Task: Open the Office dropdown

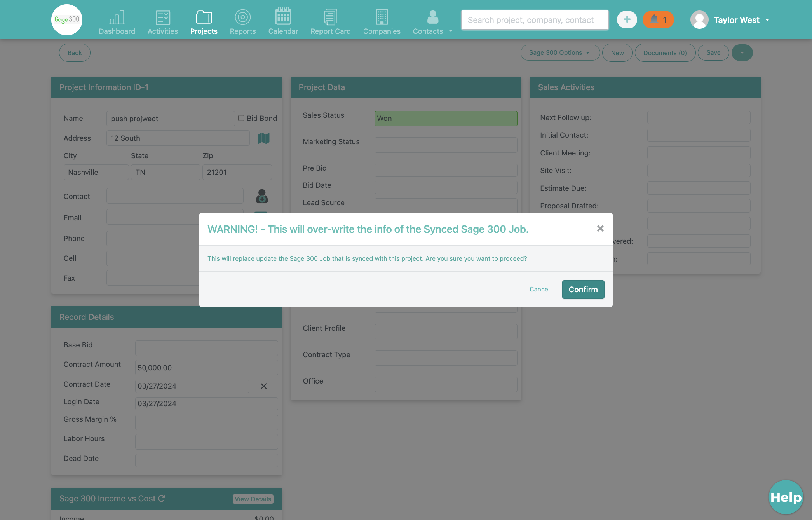Action: [x=446, y=384]
